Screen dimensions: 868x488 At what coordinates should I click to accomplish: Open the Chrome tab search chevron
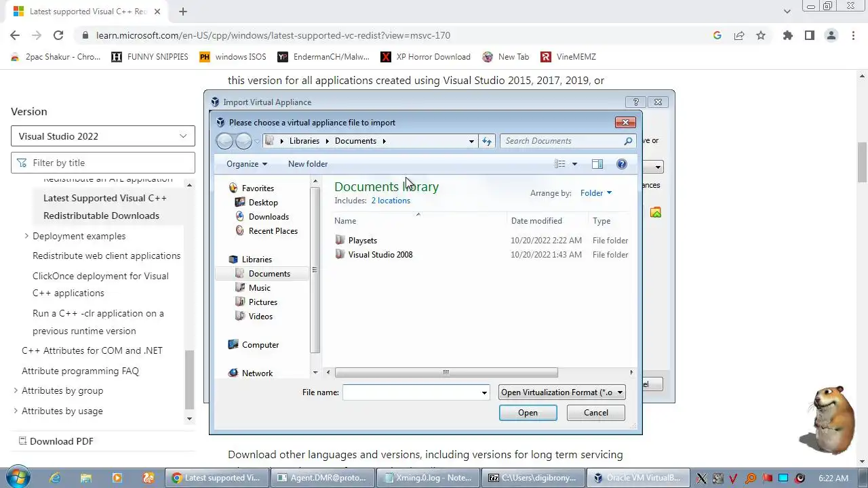click(x=787, y=12)
